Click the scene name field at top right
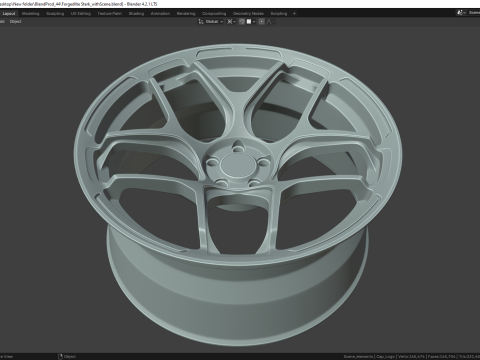 pos(474,13)
